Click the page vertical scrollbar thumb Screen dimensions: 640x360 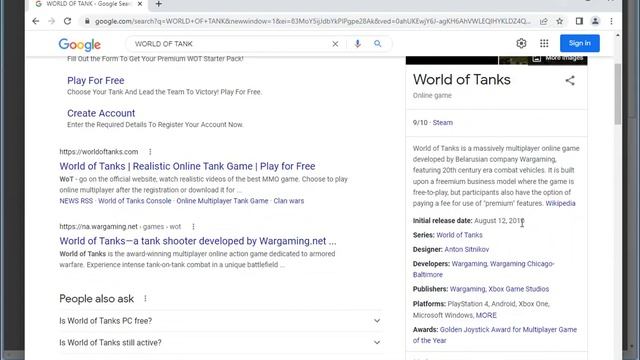coord(618,94)
